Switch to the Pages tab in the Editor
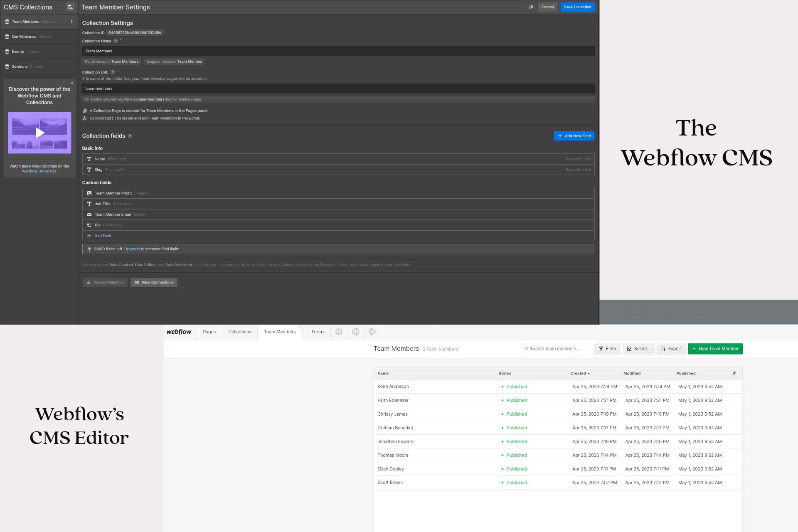This screenshot has width=798, height=532. (209, 332)
